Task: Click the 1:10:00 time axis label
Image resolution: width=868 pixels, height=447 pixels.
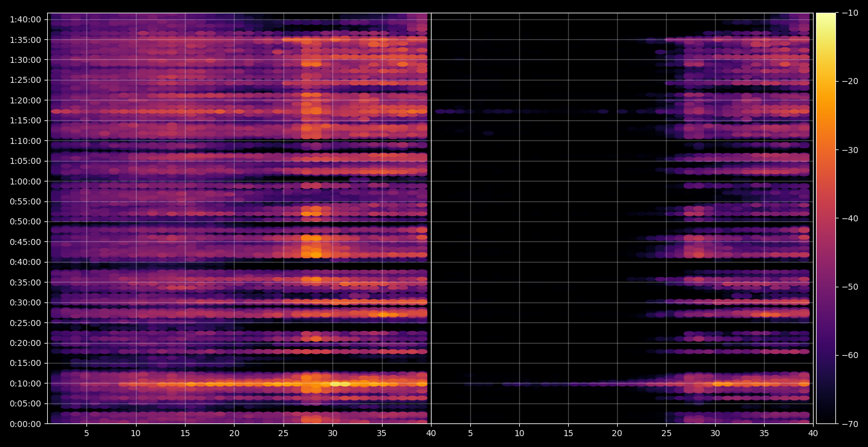Action: (x=25, y=140)
